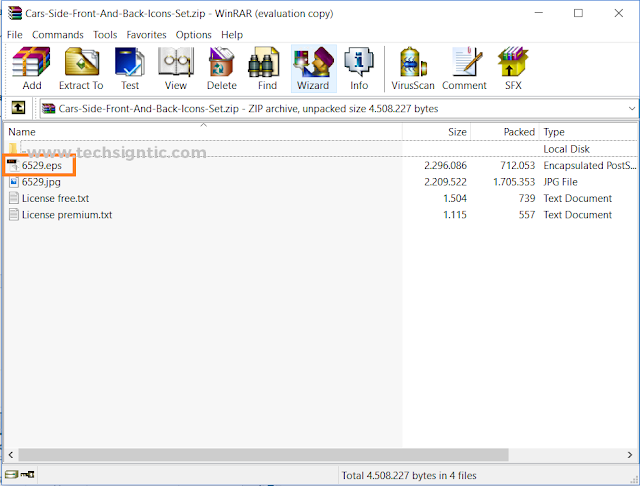Select the 6529.jpg file name
640x486 pixels.
coord(41,182)
